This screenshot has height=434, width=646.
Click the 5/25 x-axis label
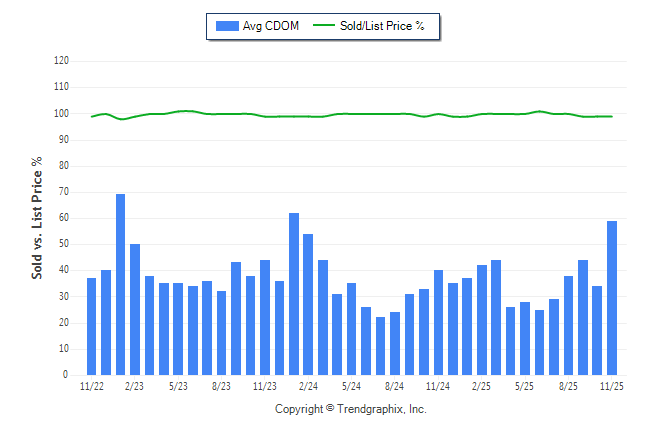pos(525,385)
